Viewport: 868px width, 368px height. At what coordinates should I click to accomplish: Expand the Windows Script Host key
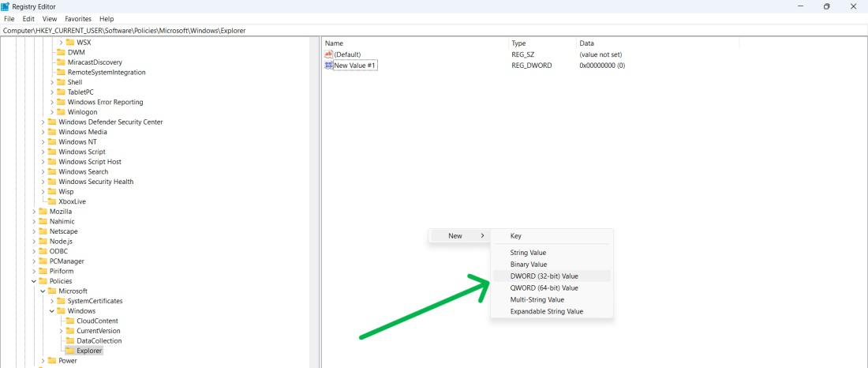(x=43, y=162)
